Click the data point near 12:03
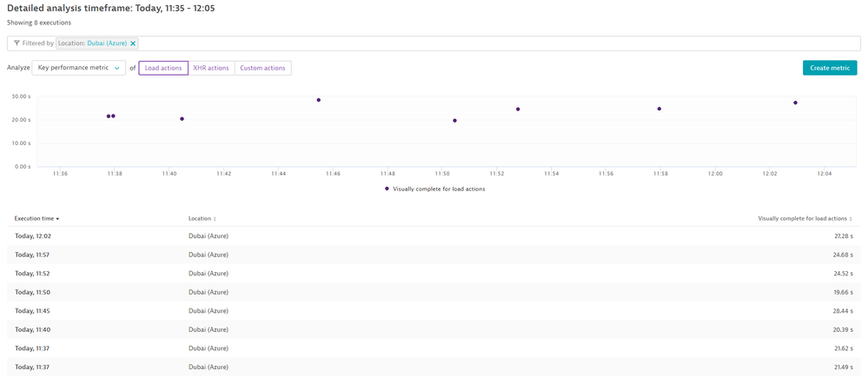 point(795,103)
